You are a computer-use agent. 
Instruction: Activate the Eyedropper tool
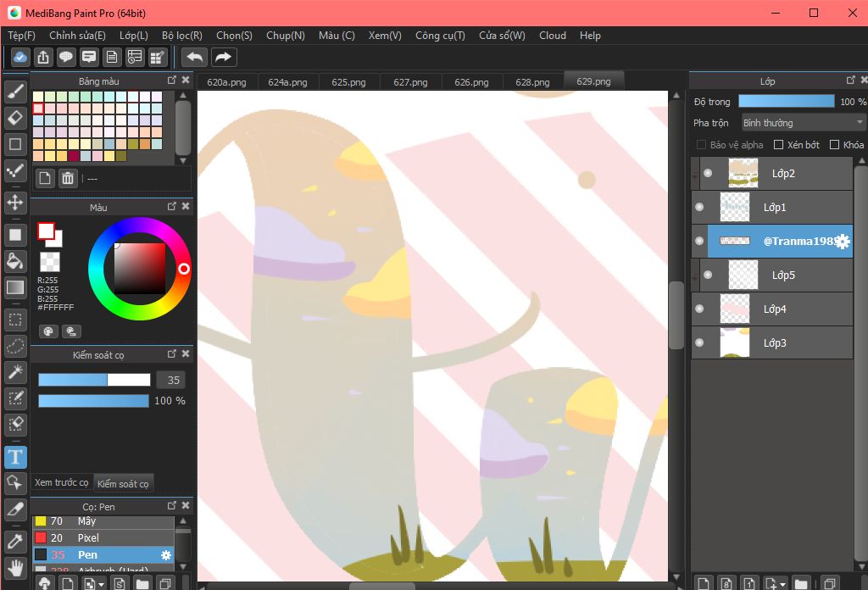pos(15,542)
